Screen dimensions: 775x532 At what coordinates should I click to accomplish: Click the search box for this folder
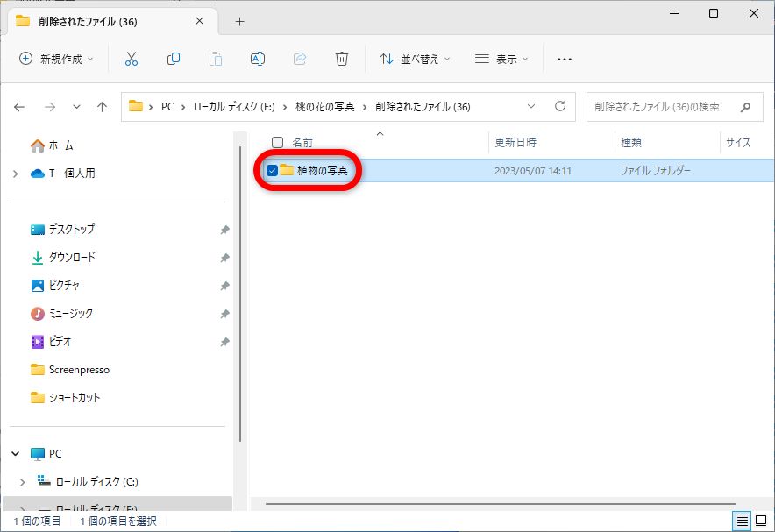point(662,107)
